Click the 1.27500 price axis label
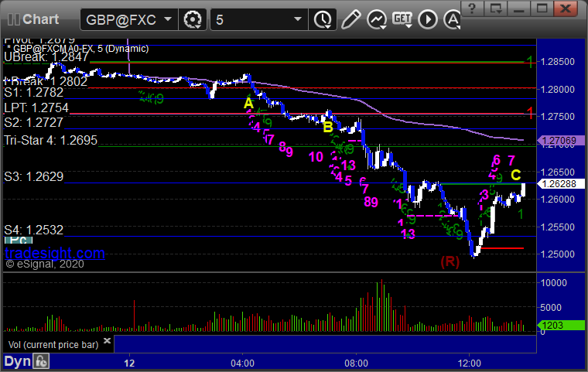This screenshot has height=372, width=588. 558,117
